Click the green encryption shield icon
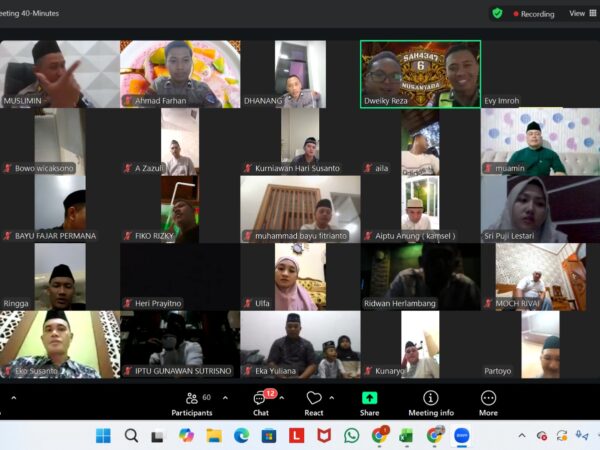The height and width of the screenshot is (450, 600). point(497,13)
